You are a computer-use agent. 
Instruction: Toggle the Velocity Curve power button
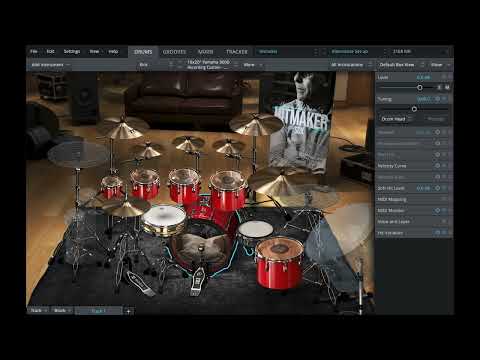click(x=438, y=166)
